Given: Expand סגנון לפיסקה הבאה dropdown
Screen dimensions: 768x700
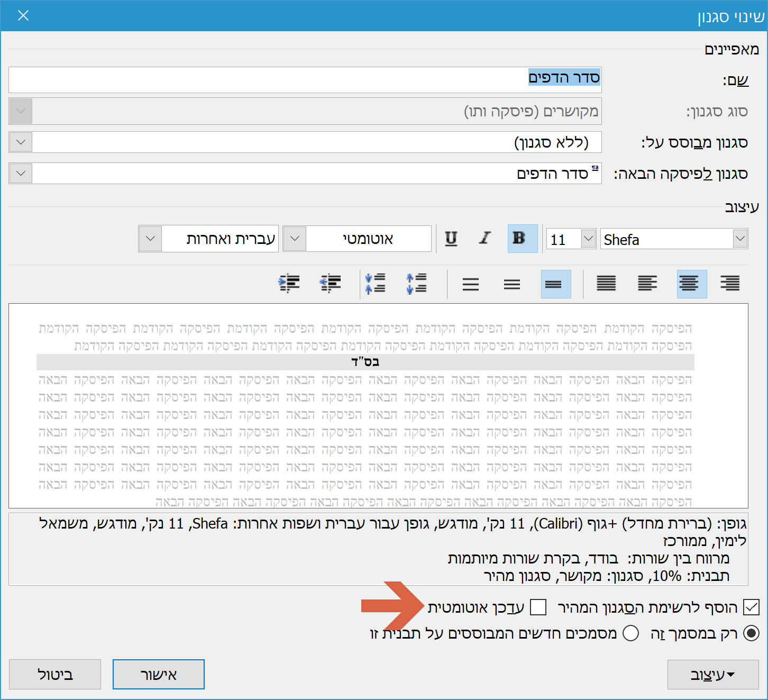Looking at the screenshot, I should tap(21, 173).
